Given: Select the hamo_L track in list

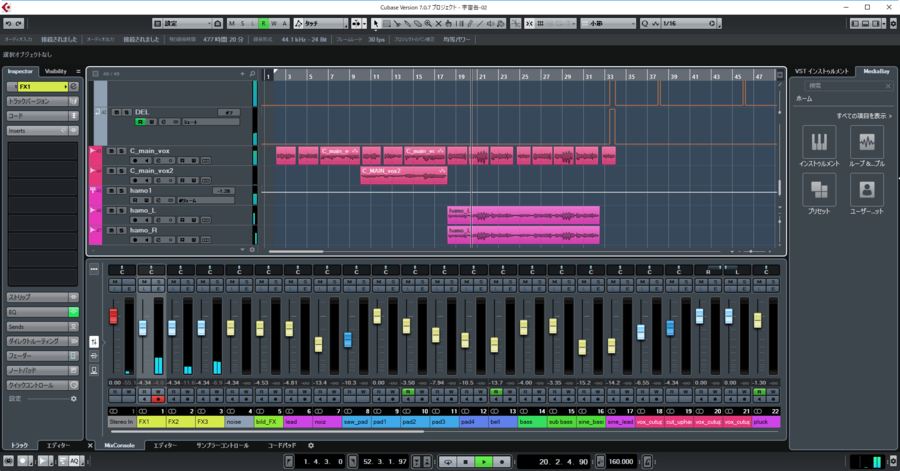Looking at the screenshot, I should pyautogui.click(x=172, y=215).
